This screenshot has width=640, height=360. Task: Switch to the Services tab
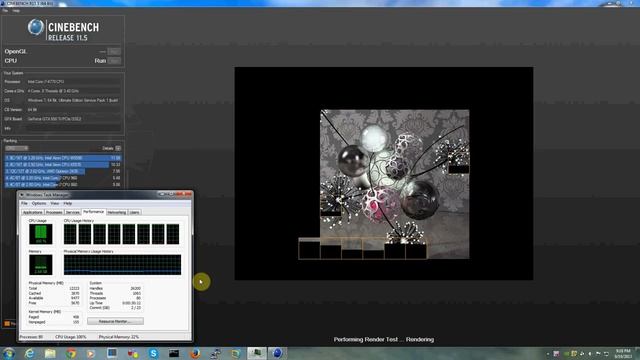[x=73, y=212]
